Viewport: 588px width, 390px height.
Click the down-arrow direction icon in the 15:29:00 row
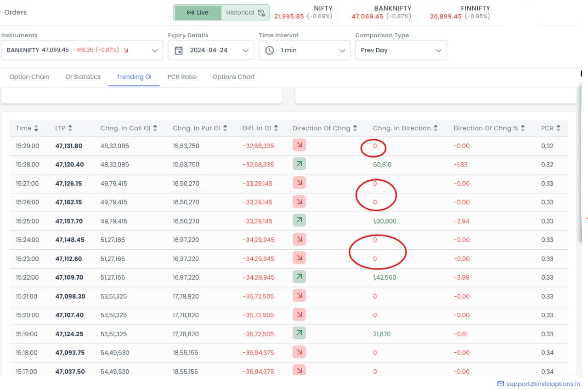tap(299, 145)
